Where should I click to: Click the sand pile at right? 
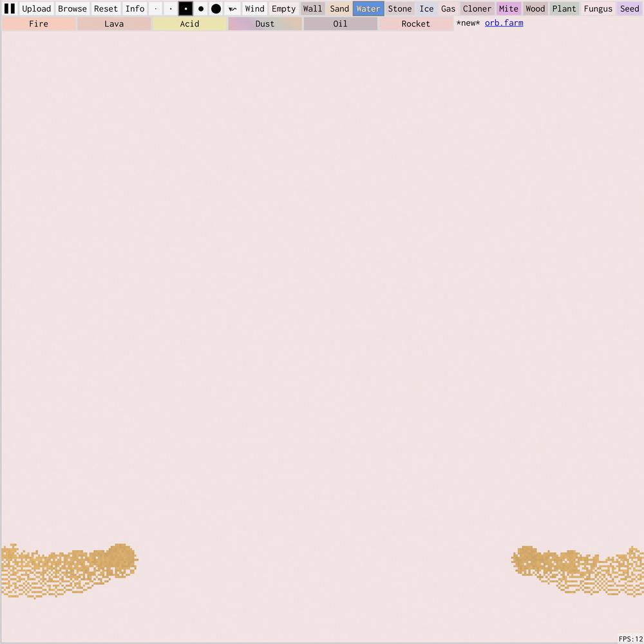click(x=579, y=571)
